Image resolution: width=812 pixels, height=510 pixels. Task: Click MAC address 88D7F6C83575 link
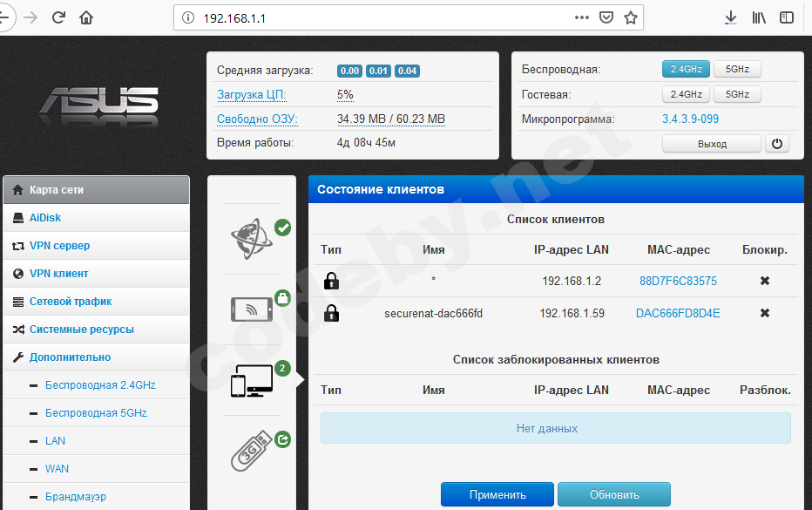678,281
